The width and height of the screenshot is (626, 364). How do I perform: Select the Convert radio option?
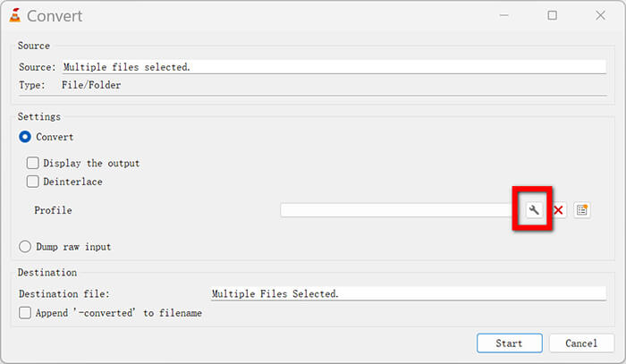pyautogui.click(x=25, y=137)
